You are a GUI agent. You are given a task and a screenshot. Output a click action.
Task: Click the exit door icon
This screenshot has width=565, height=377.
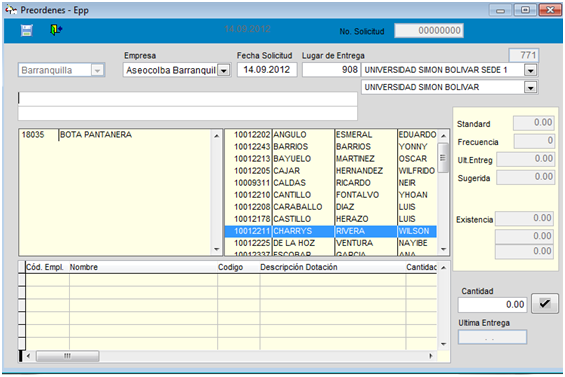56,30
